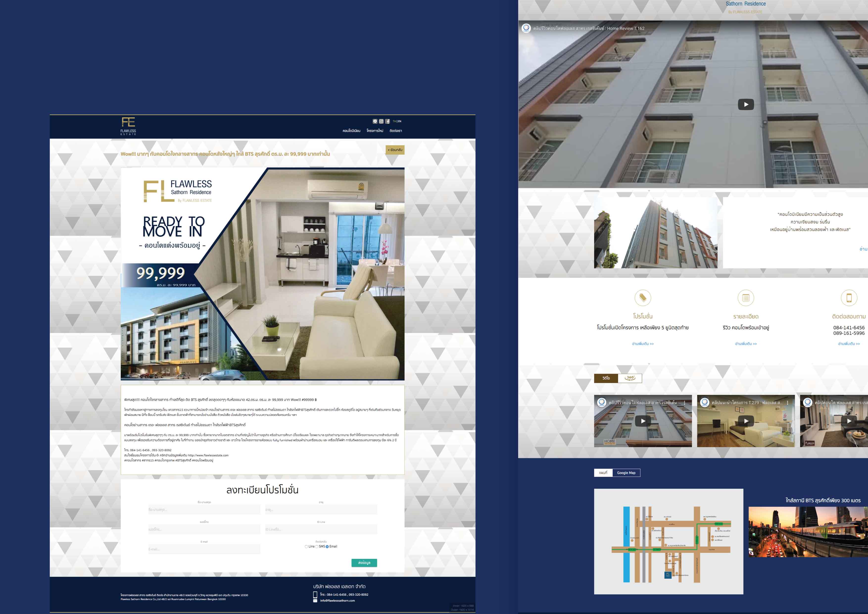Screen dimensions: 868x614
Task: Click the รายละเอียด document list icon
Action: tap(746, 298)
